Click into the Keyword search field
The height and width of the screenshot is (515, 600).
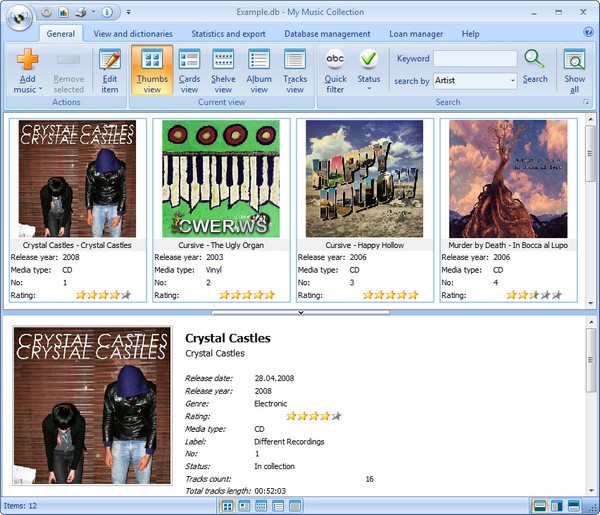coord(475,59)
